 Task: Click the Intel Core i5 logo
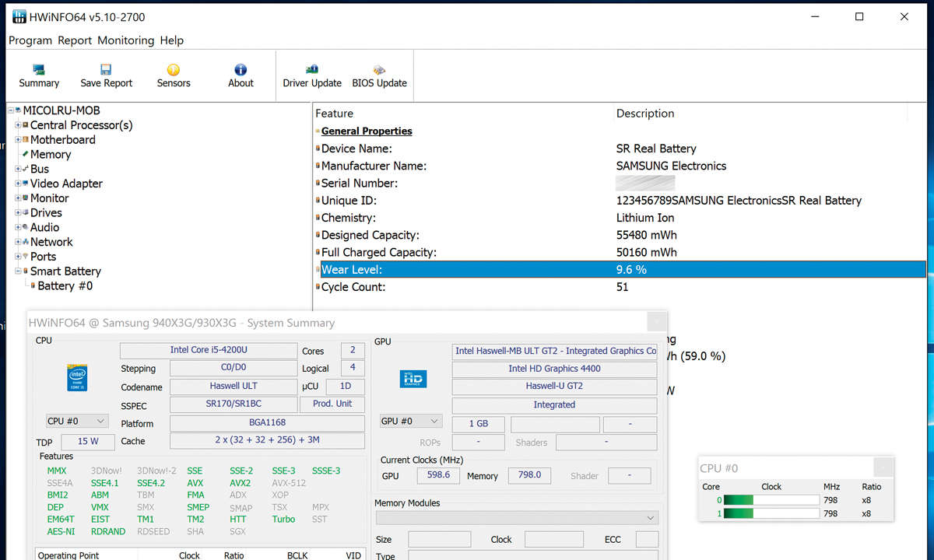pyautogui.click(x=77, y=378)
